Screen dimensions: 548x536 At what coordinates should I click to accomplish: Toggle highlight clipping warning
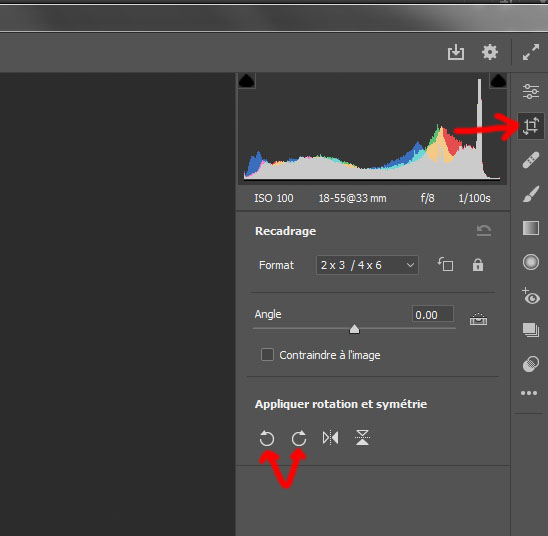point(498,81)
